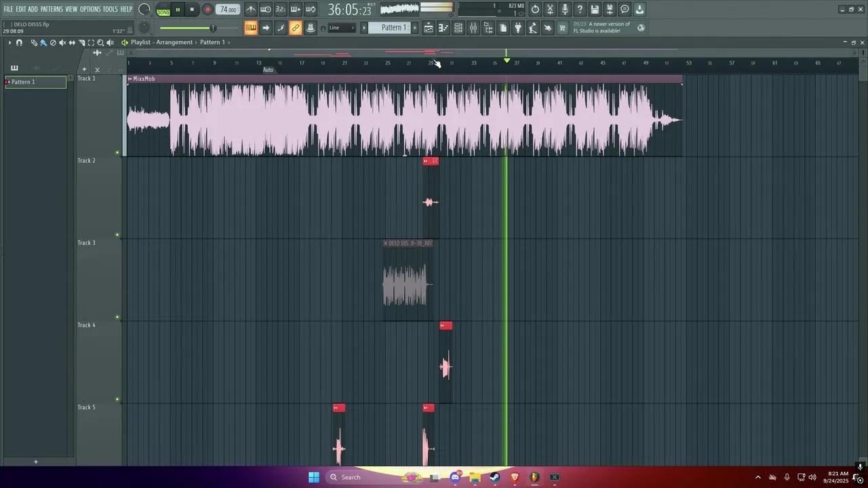Open the chat speech bubble icon
This screenshot has height=488, width=868.
pos(625,9)
